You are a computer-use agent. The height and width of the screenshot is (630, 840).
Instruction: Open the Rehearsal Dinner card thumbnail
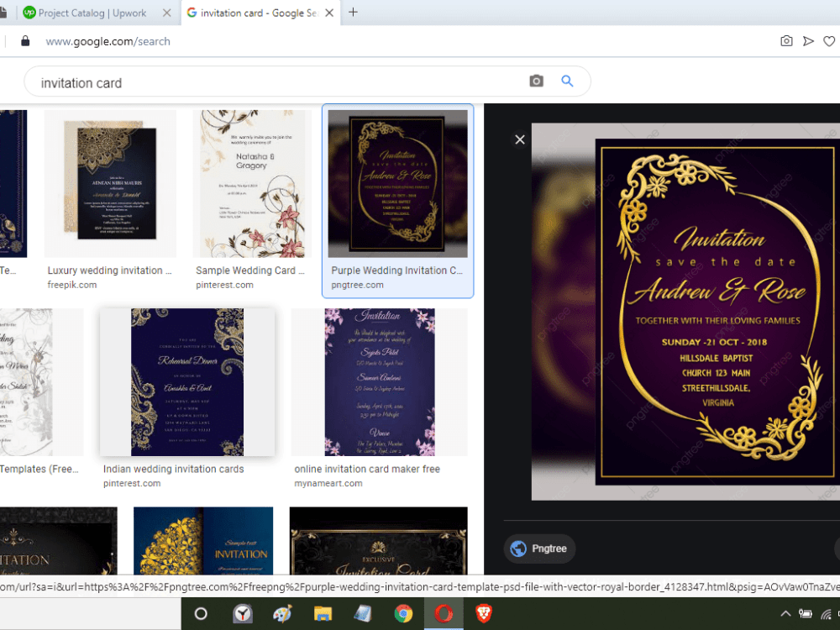pyautogui.click(x=187, y=382)
